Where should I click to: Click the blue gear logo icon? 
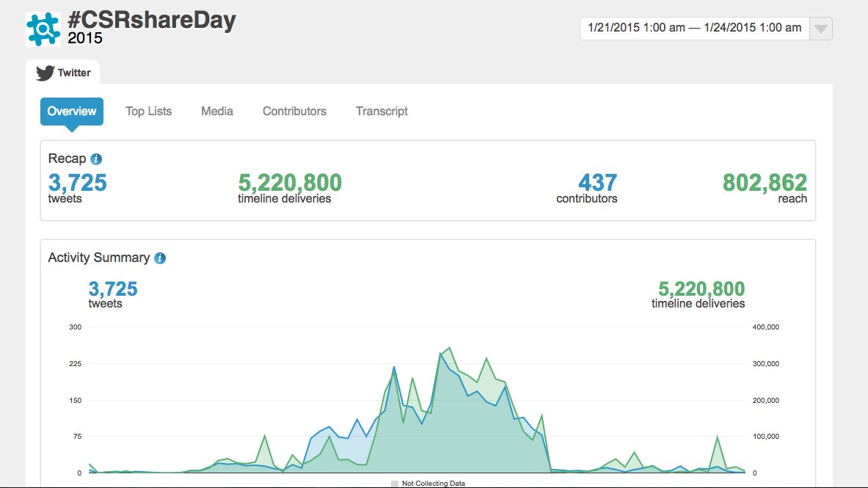[43, 29]
